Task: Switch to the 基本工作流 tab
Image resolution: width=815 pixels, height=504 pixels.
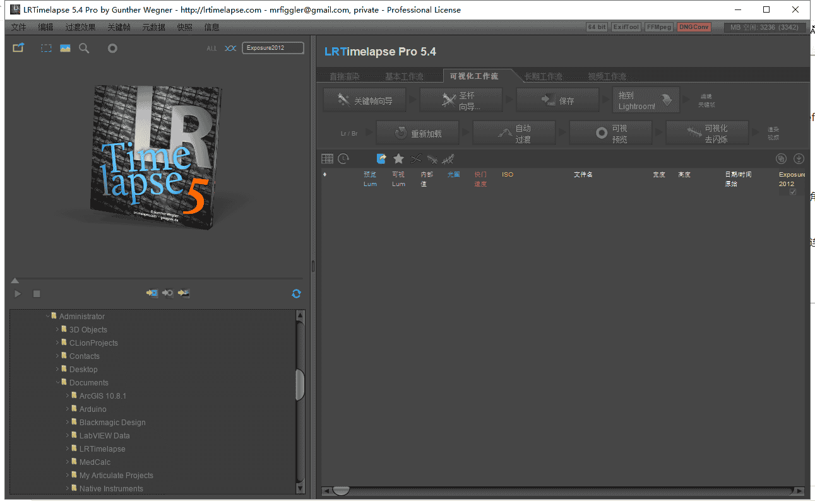Action: (x=404, y=76)
